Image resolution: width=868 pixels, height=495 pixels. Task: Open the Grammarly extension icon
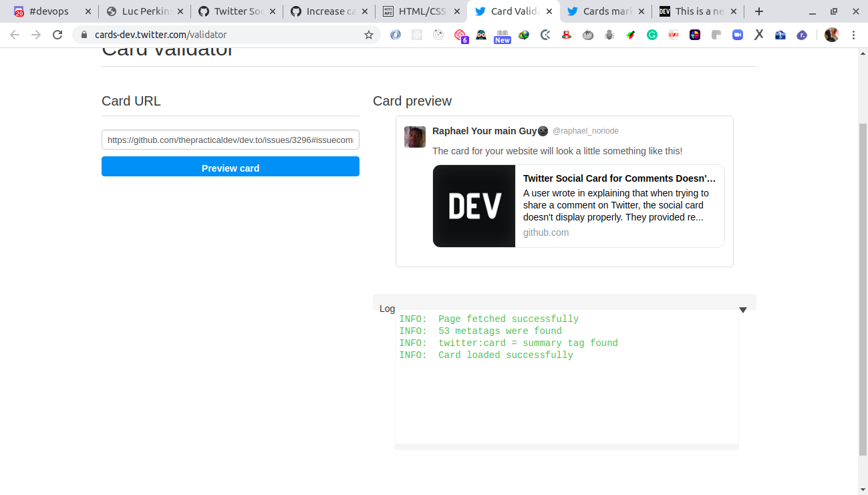(652, 35)
